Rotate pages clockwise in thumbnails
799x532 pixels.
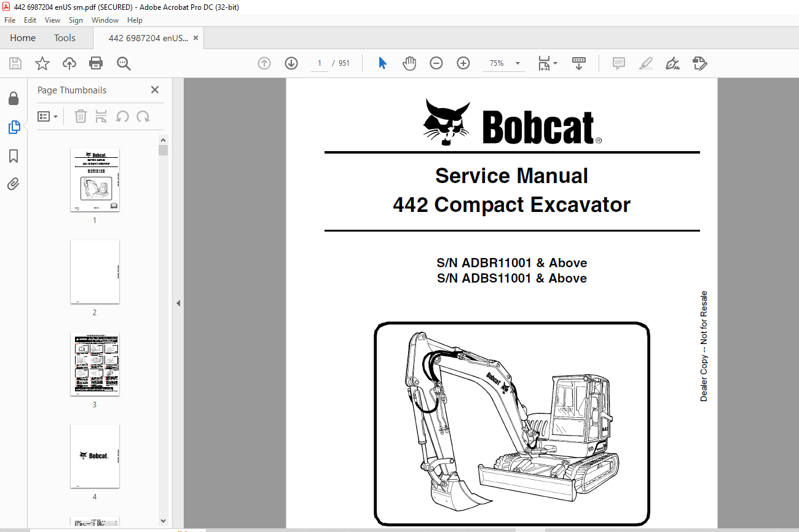[143, 116]
